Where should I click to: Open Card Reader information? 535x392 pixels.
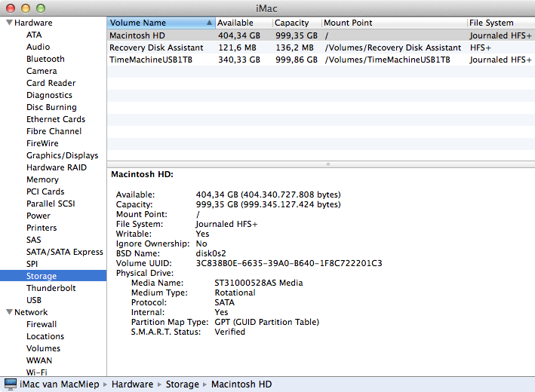pyautogui.click(x=51, y=83)
